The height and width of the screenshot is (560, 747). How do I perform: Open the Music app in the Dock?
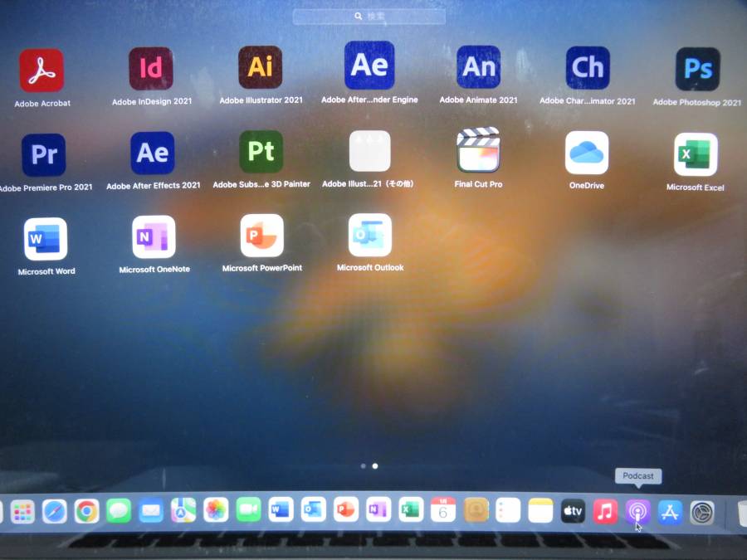(x=605, y=512)
